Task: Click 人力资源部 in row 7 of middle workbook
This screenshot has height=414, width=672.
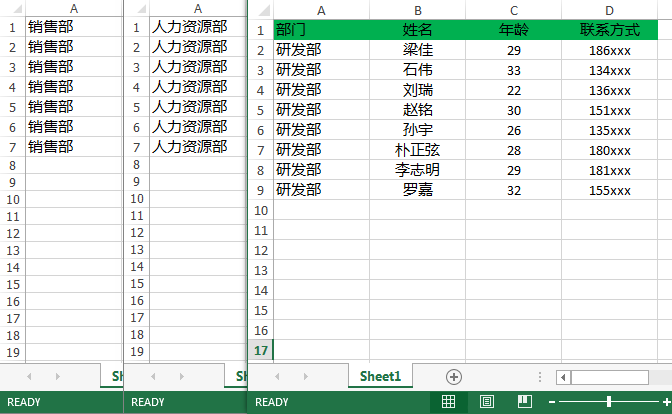Action: coord(198,147)
